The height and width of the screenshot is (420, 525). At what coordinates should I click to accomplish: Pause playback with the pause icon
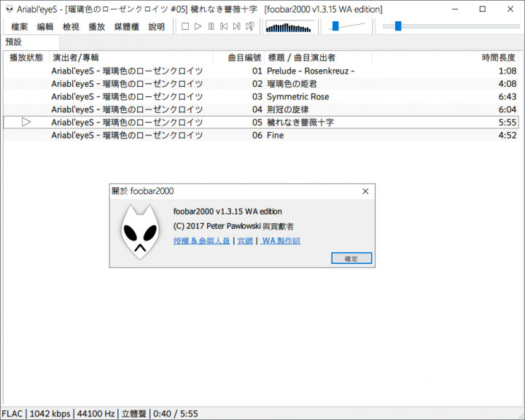pos(211,26)
